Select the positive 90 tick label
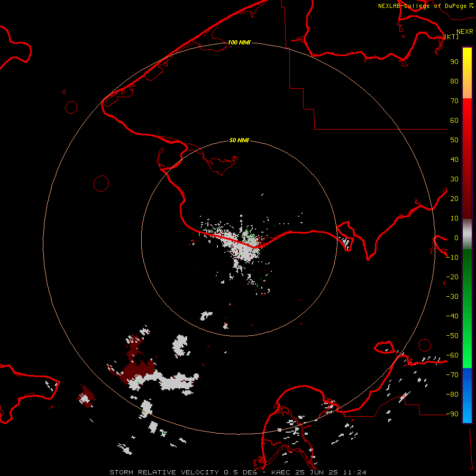476x476 pixels. tap(454, 62)
